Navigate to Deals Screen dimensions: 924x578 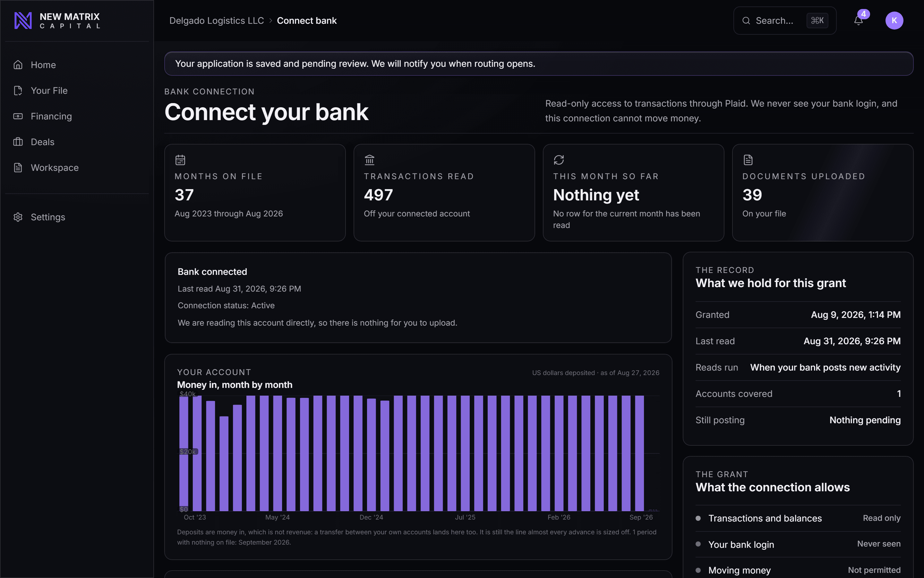77,142
